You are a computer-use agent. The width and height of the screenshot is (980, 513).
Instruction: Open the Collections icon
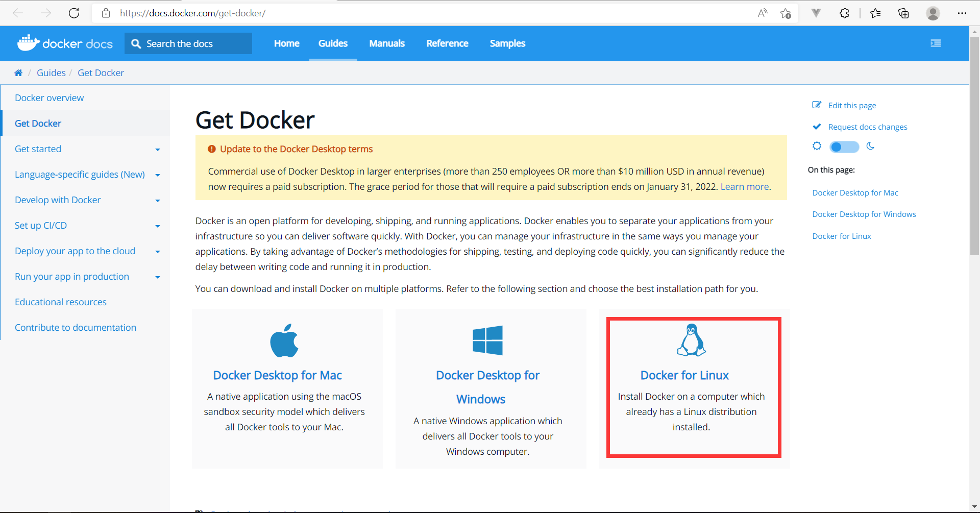(903, 13)
